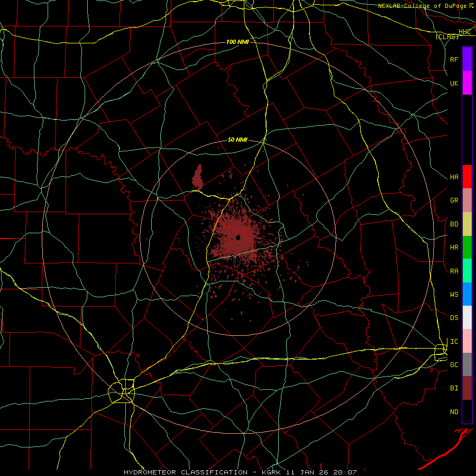Click the IC legend label
476x476 pixels.
[454, 342]
